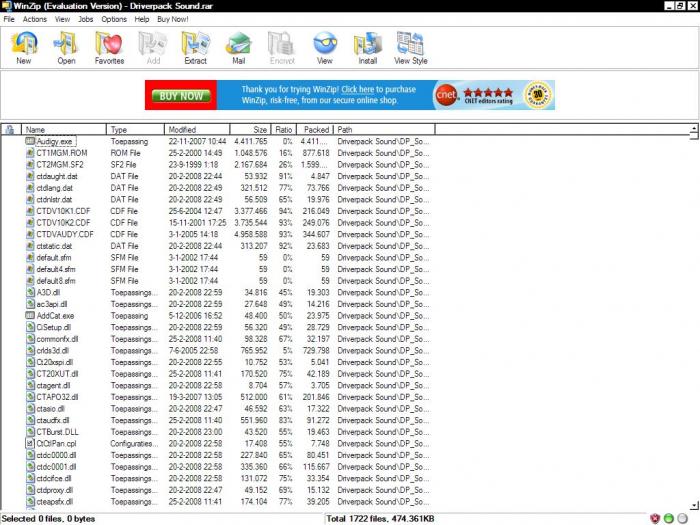Click the green status light icon
Viewport: 700px width, 525px height.
coord(669,518)
